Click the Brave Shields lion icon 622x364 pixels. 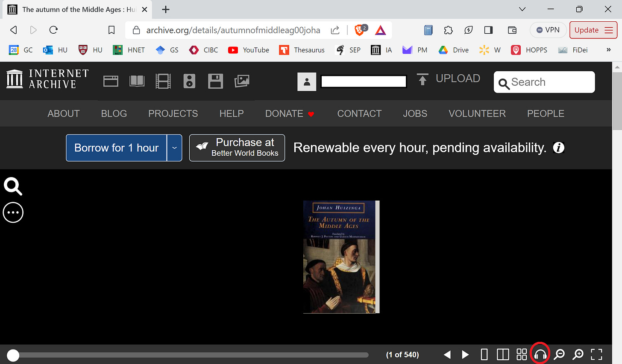point(360,30)
